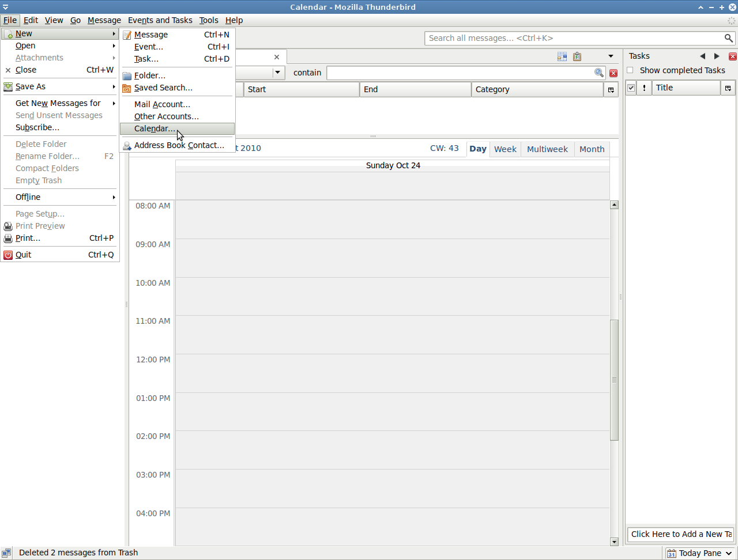The width and height of the screenshot is (738, 560).
Task: Open the Edit menu
Action: (x=31, y=20)
